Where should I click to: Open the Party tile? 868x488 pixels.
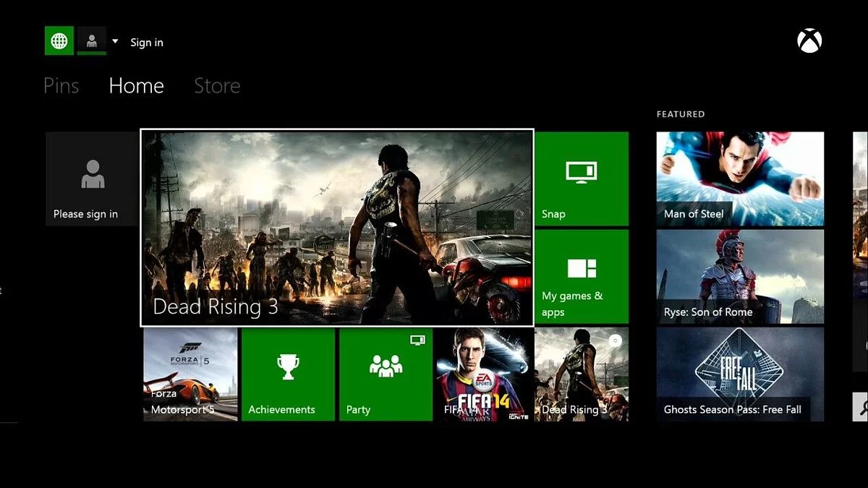pyautogui.click(x=386, y=374)
